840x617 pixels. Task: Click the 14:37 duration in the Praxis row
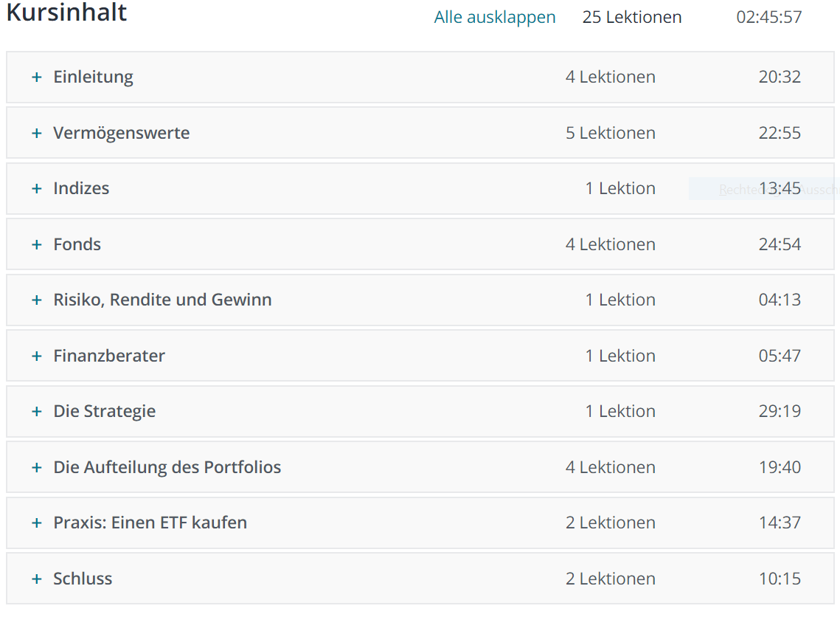pos(780,523)
